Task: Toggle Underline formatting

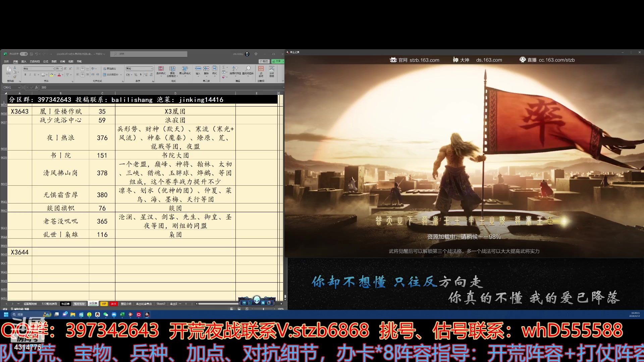Action: point(35,74)
